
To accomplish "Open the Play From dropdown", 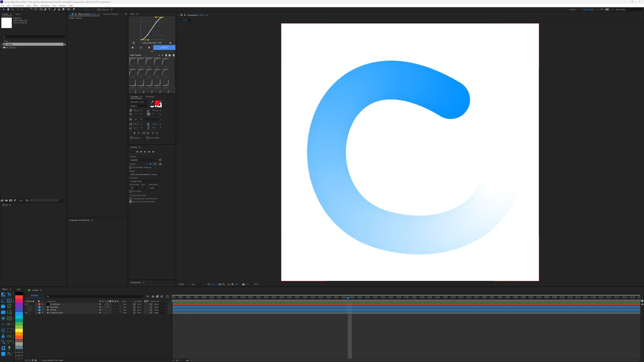I will point(146,181).
